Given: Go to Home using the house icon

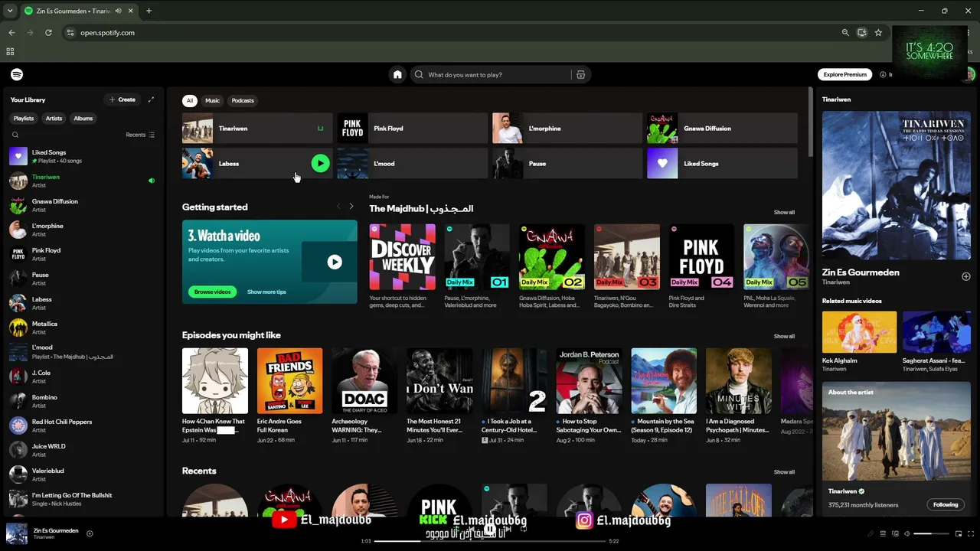Looking at the screenshot, I should (x=397, y=74).
